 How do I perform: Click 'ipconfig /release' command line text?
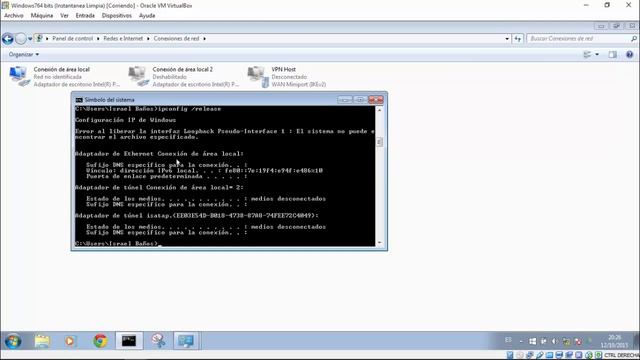[189, 109]
